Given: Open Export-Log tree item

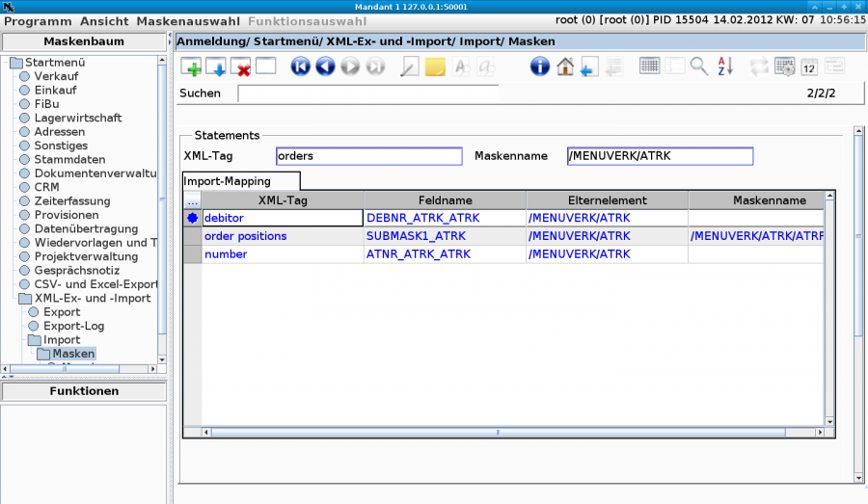Looking at the screenshot, I should 73,326.
